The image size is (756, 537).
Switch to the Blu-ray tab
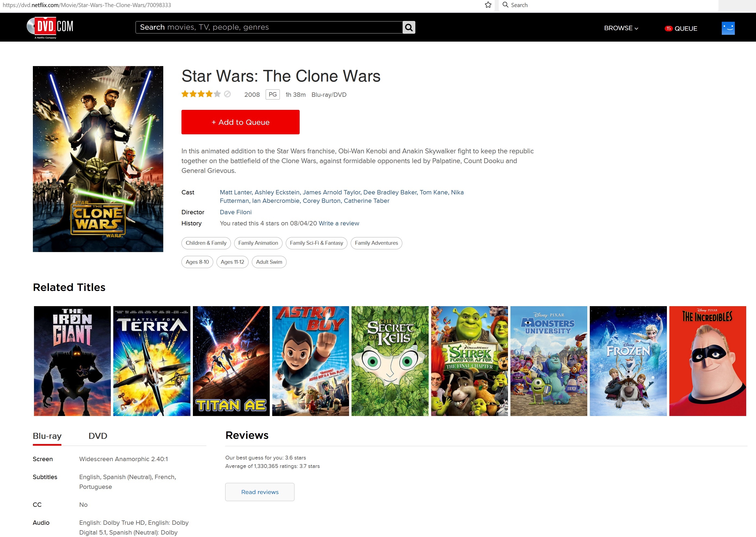pos(47,436)
